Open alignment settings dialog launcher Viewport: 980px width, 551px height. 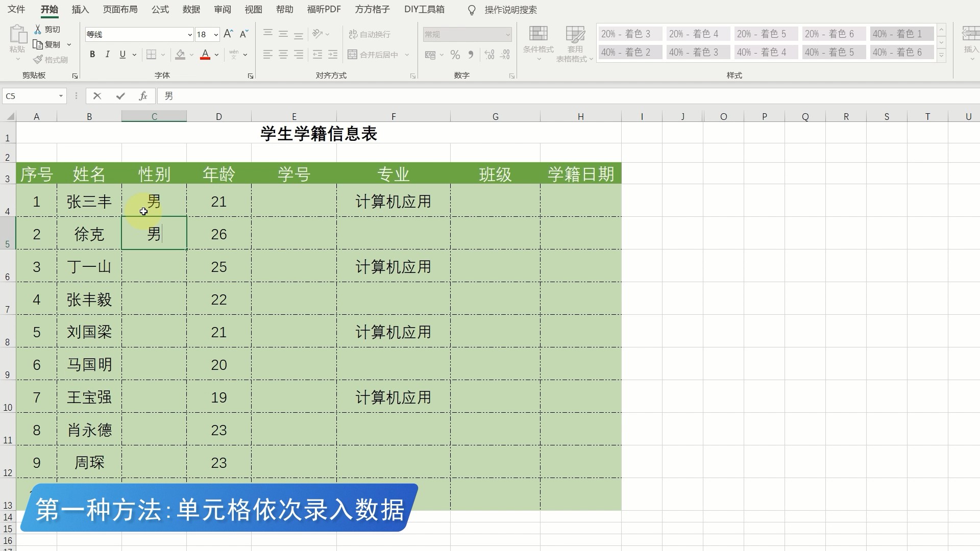tap(412, 76)
